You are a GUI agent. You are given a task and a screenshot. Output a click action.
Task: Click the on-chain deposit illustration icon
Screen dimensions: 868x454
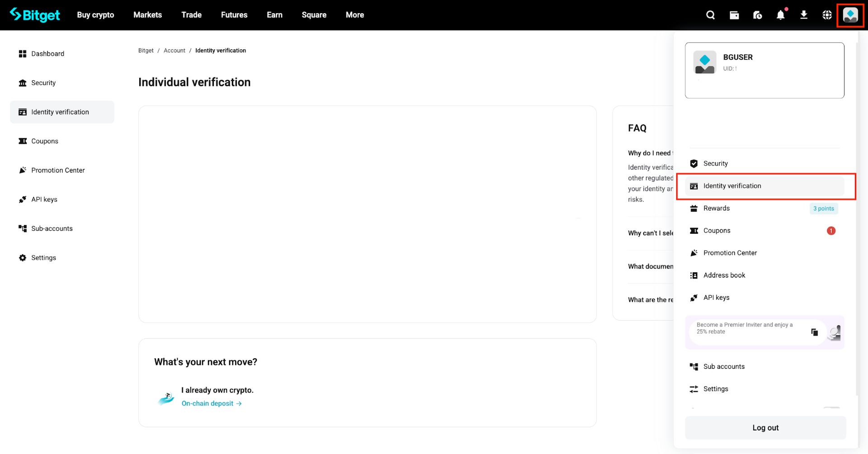click(166, 398)
